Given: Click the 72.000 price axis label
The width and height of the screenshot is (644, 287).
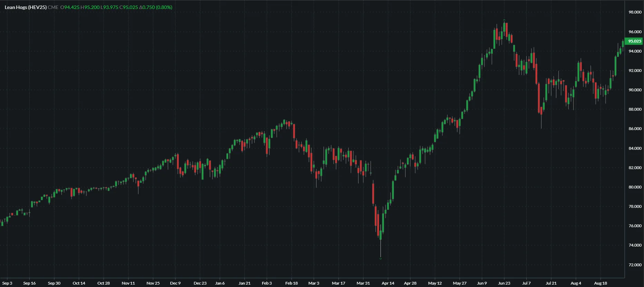Looking at the screenshot, I should point(635,265).
